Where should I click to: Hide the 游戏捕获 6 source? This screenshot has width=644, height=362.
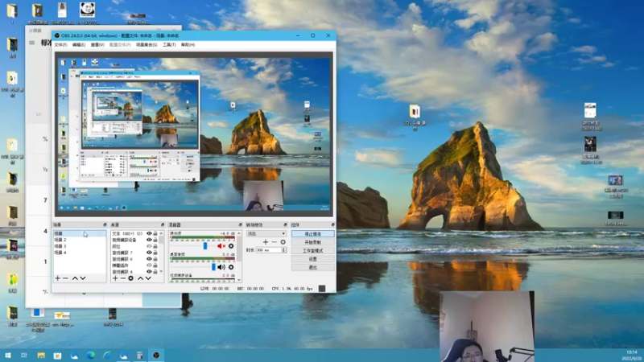click(149, 259)
